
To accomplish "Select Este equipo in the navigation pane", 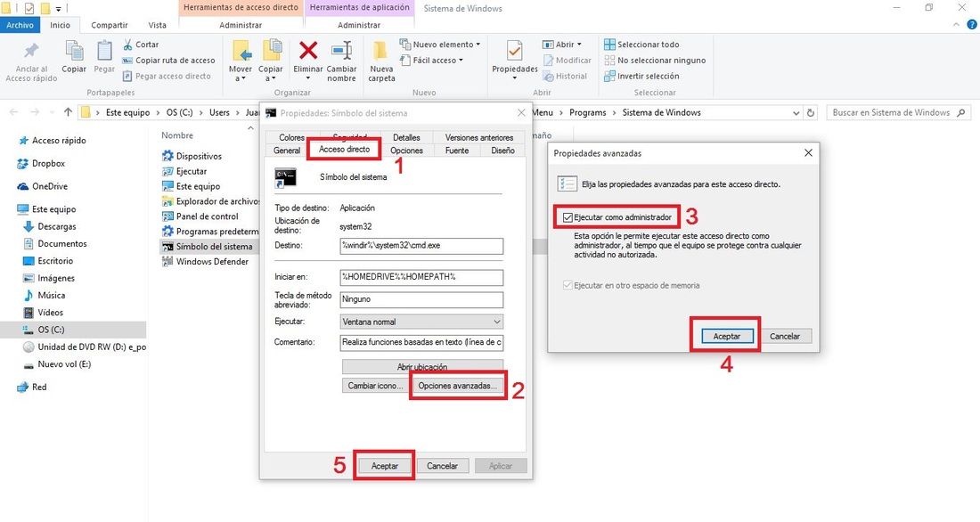I will [47, 209].
